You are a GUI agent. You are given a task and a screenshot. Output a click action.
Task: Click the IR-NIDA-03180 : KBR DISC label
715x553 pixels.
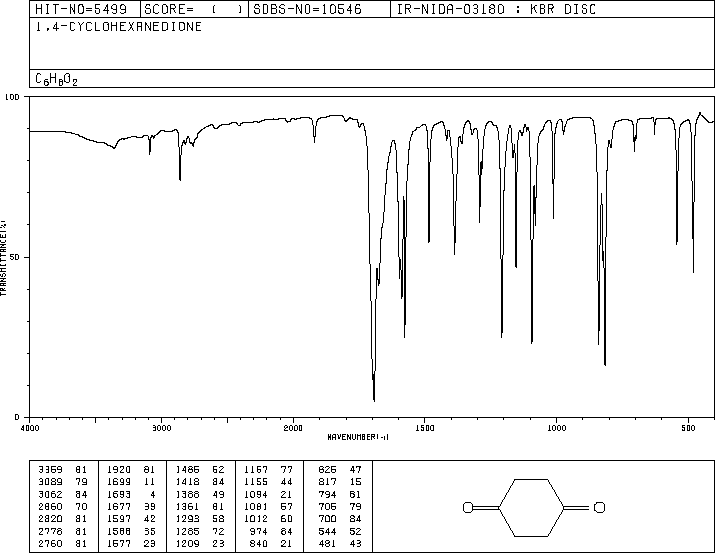click(x=496, y=9)
